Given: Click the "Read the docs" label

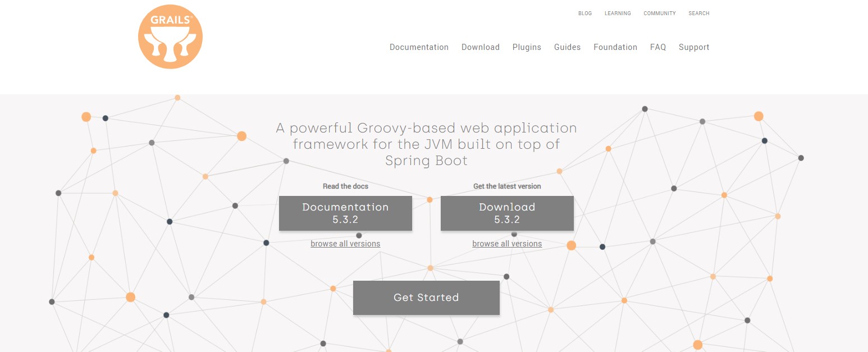Looking at the screenshot, I should [345, 186].
